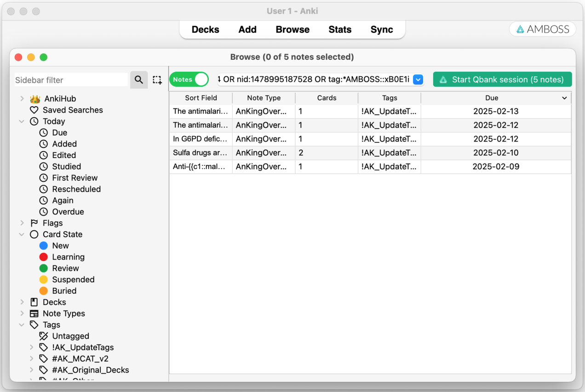The width and height of the screenshot is (585, 392).
Task: Click the clock icon beside Due
Action: 44,133
